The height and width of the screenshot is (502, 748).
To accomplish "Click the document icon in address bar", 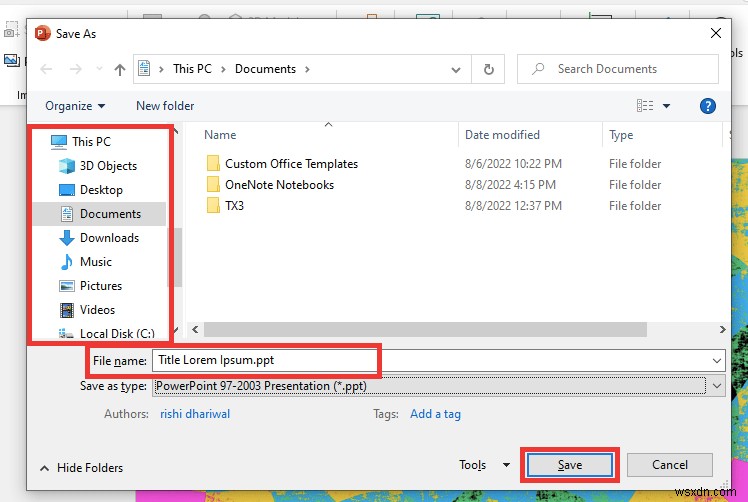I will click(x=144, y=68).
